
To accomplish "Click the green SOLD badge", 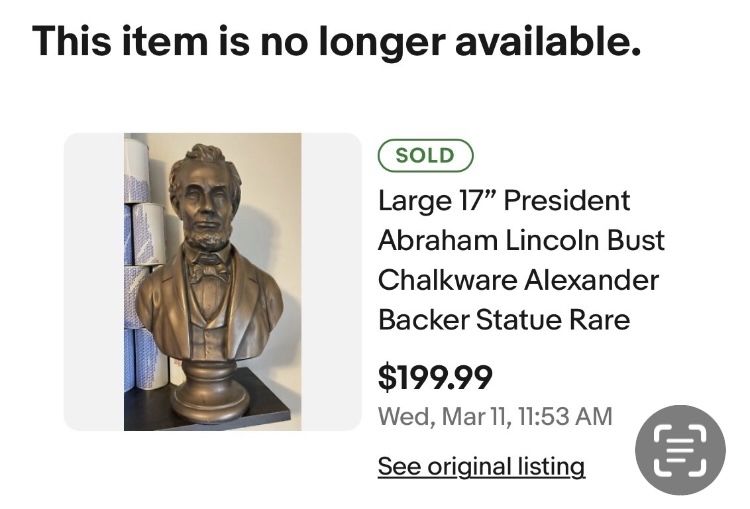I will [425, 156].
